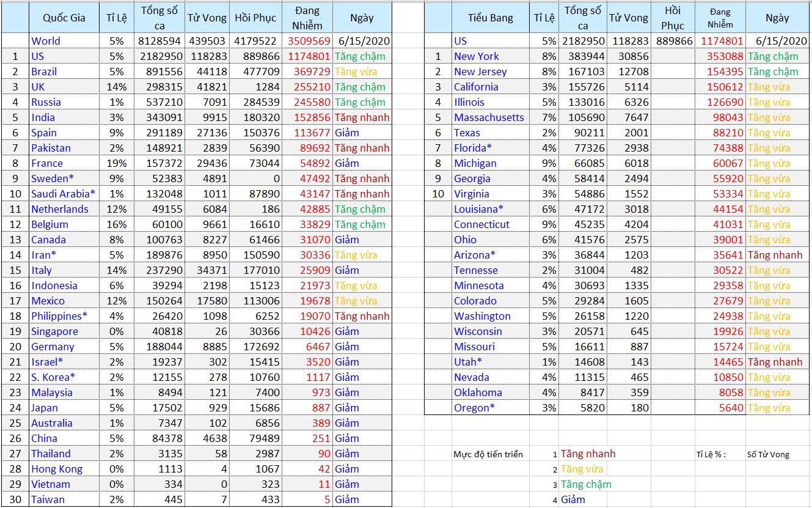
Task: Click the Florida* cell
Action: point(490,148)
